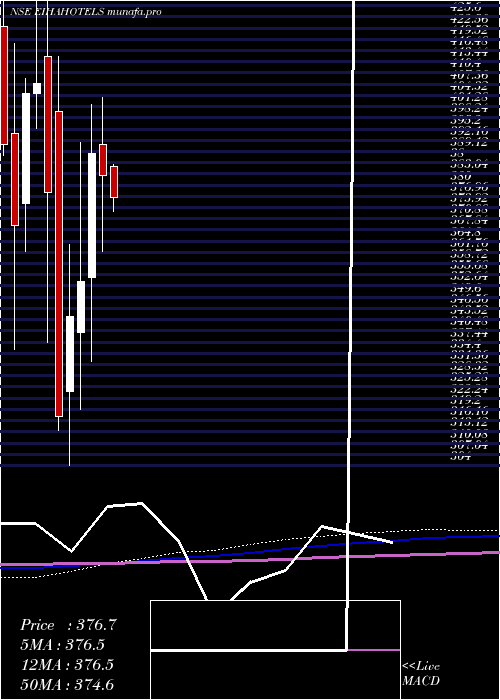Click the 422.56 price axis label
Image resolution: width=500 pixels, height=700 pixels.
468,19
